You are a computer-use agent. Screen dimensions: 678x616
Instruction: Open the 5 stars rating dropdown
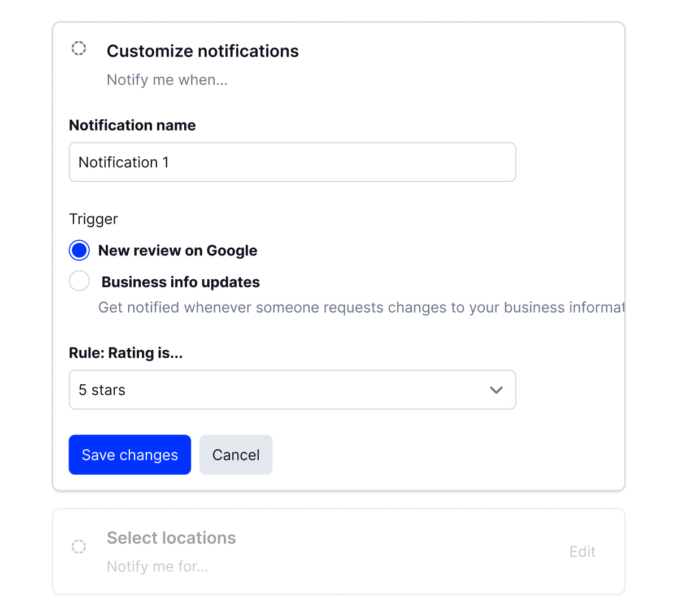292,390
